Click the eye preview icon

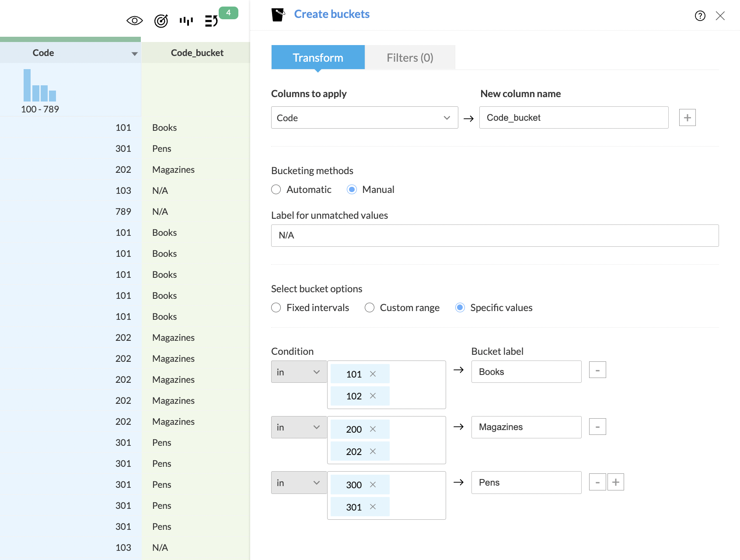click(134, 21)
